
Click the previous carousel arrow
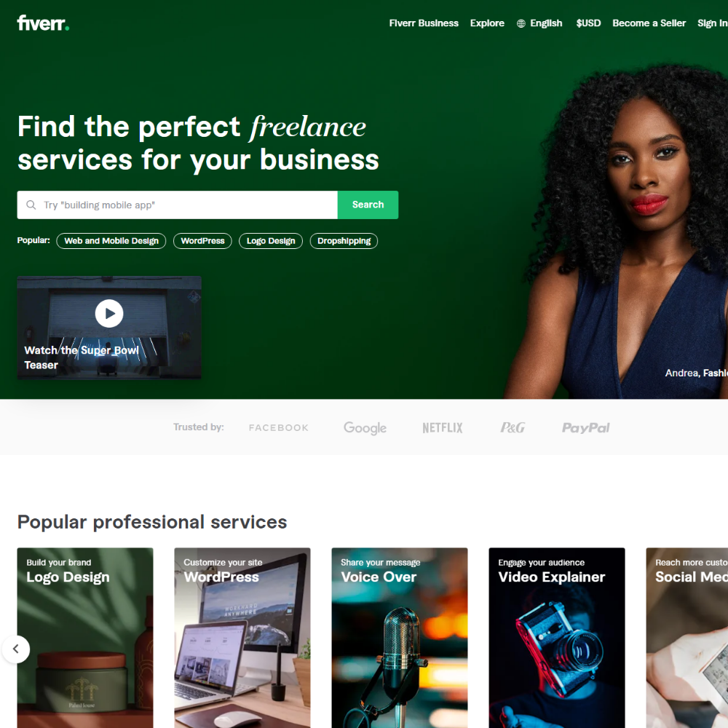16,649
